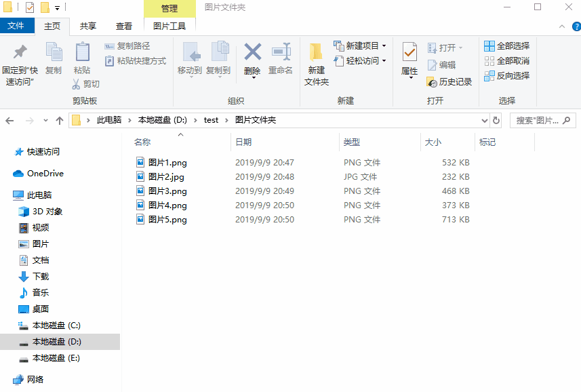Switch to the View (查看) tab
The image size is (581, 392).
click(124, 26)
